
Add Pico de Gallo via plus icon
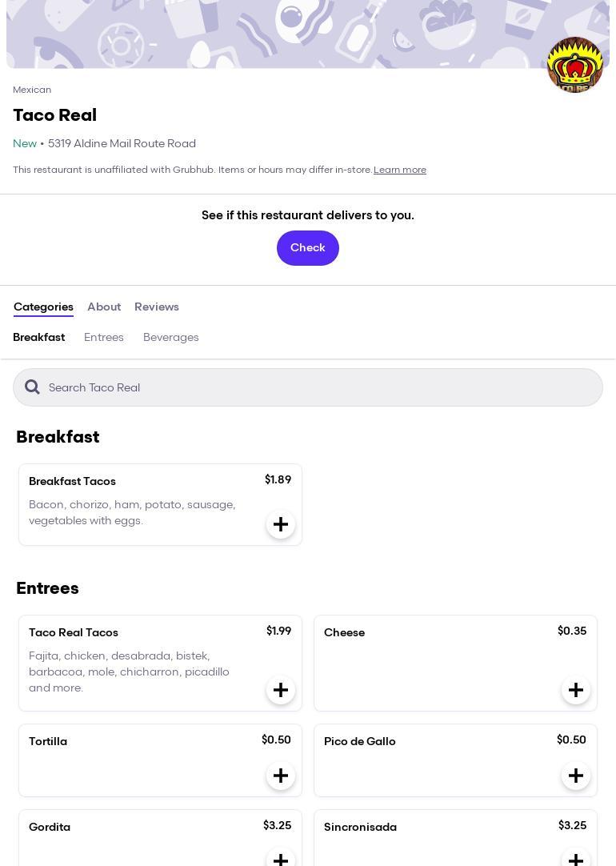(x=576, y=776)
